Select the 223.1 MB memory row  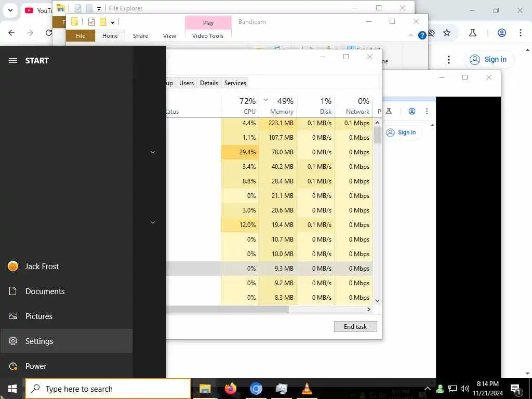270,123
